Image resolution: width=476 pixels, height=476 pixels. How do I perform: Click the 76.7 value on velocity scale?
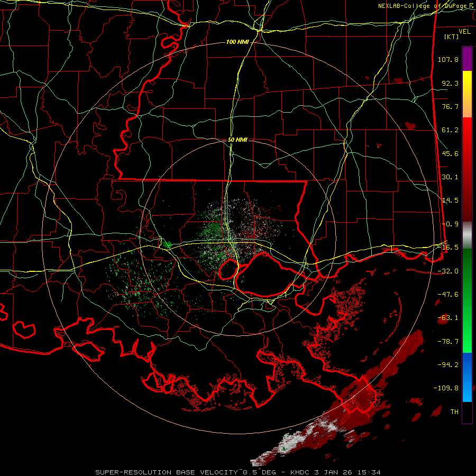tap(450, 106)
